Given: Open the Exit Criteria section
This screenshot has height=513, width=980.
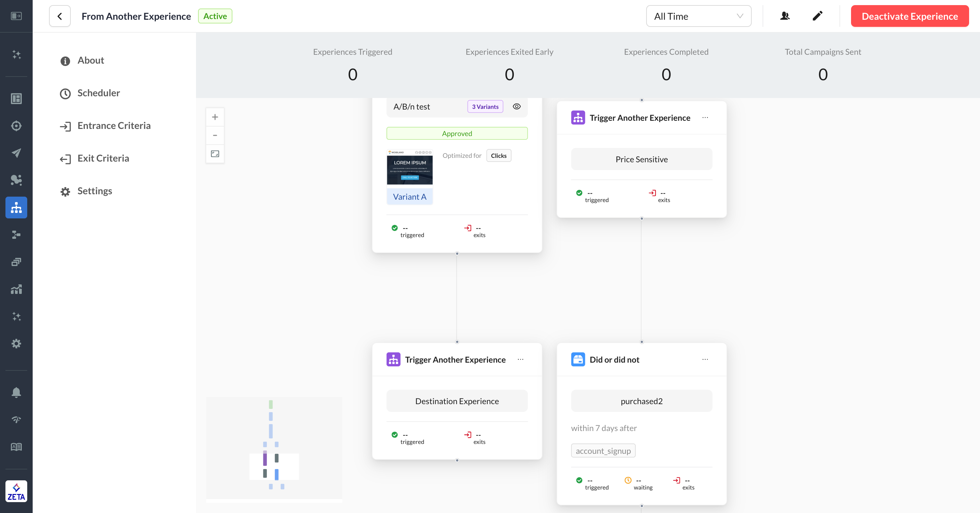Looking at the screenshot, I should 103,158.
